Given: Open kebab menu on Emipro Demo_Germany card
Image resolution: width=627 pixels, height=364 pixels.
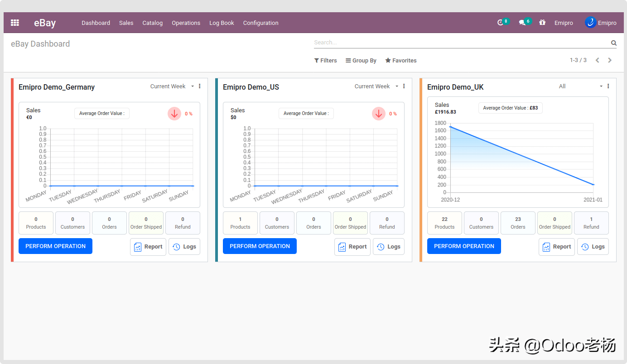Looking at the screenshot, I should pos(200,86).
